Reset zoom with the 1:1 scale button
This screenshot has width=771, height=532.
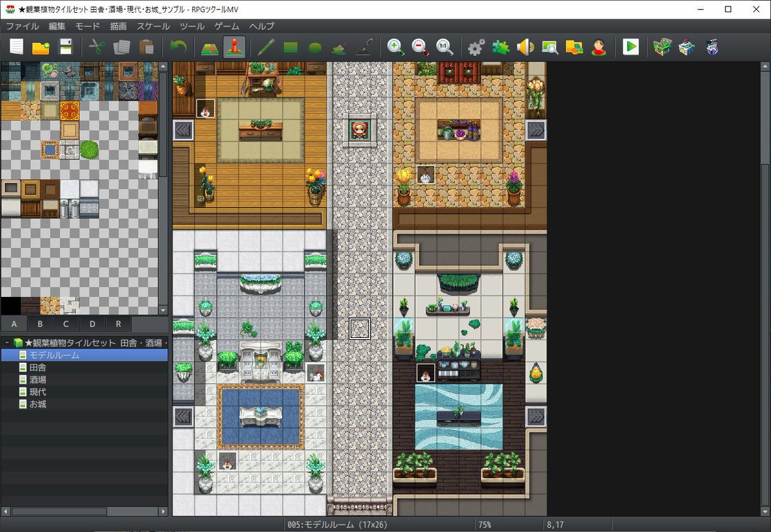(x=443, y=46)
